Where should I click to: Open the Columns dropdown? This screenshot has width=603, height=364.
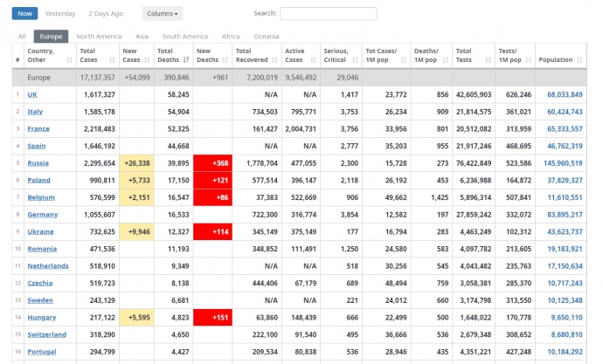pos(163,14)
